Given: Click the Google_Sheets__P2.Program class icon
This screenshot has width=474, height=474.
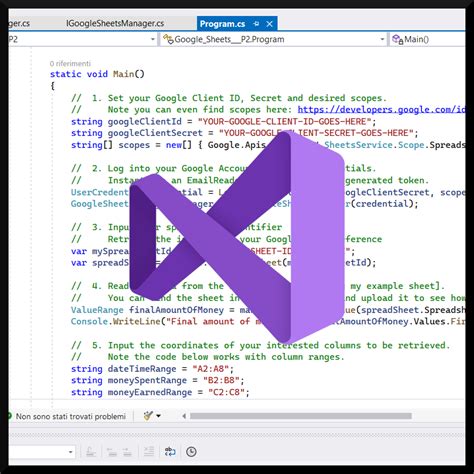Looking at the screenshot, I should coord(168,39).
